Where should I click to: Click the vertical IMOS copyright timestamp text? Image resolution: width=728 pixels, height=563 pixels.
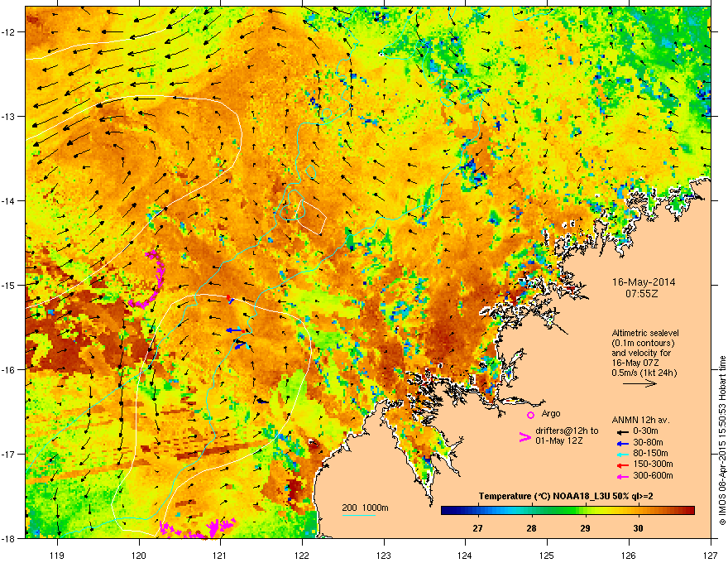[x=722, y=440]
